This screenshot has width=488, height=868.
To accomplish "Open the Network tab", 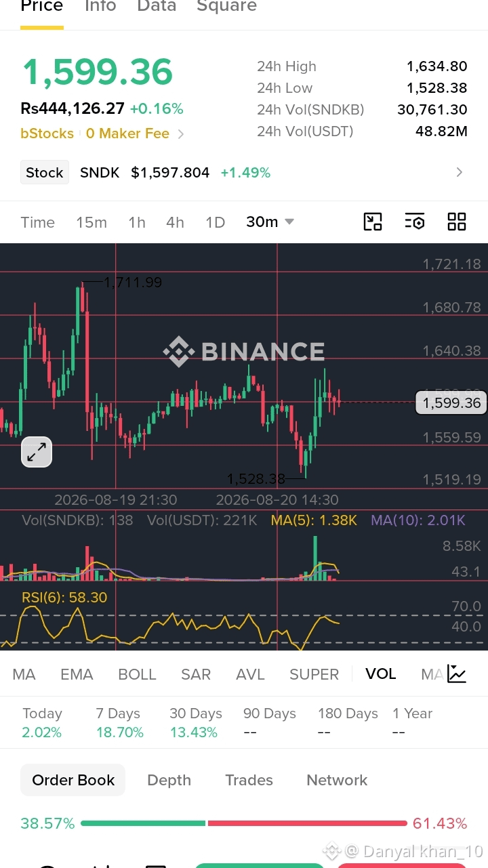I will [x=337, y=780].
